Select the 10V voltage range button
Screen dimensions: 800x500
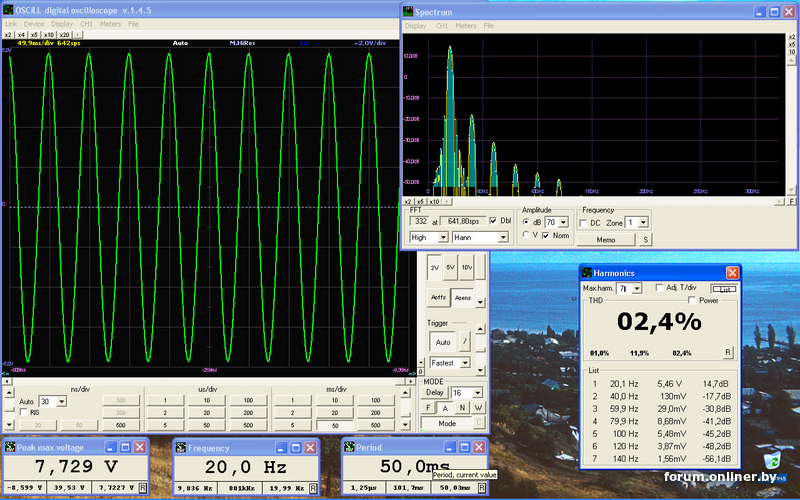[466, 267]
